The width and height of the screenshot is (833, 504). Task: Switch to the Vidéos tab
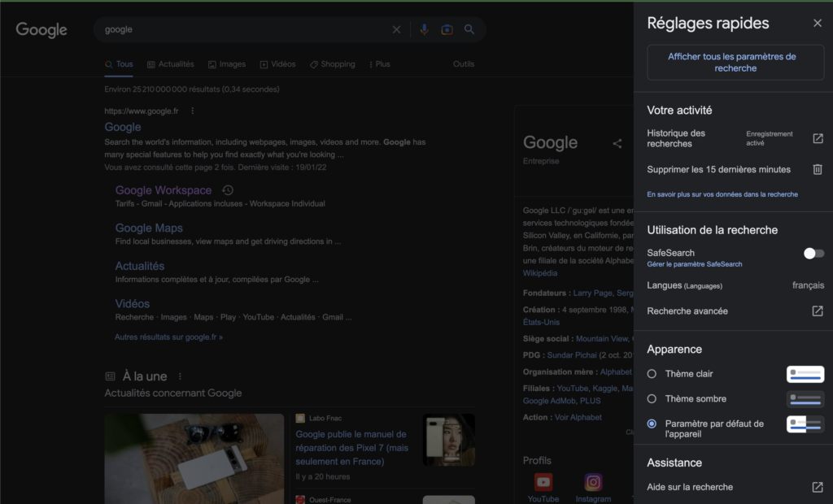pyautogui.click(x=278, y=64)
